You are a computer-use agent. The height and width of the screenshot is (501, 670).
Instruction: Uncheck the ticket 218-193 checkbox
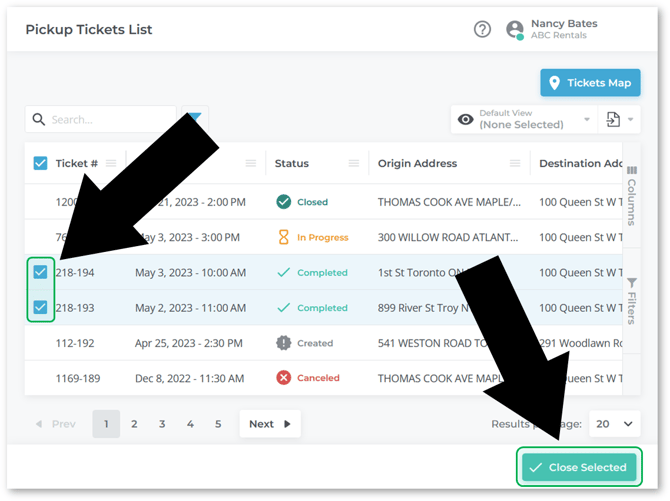[x=41, y=308]
